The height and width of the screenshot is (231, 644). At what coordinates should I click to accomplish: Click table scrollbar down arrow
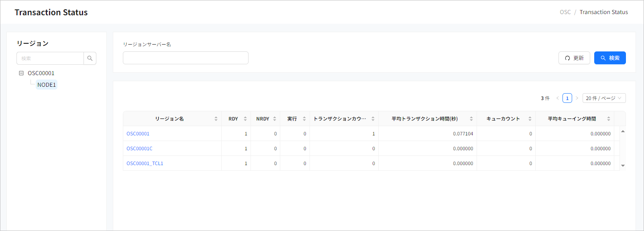pyautogui.click(x=623, y=166)
